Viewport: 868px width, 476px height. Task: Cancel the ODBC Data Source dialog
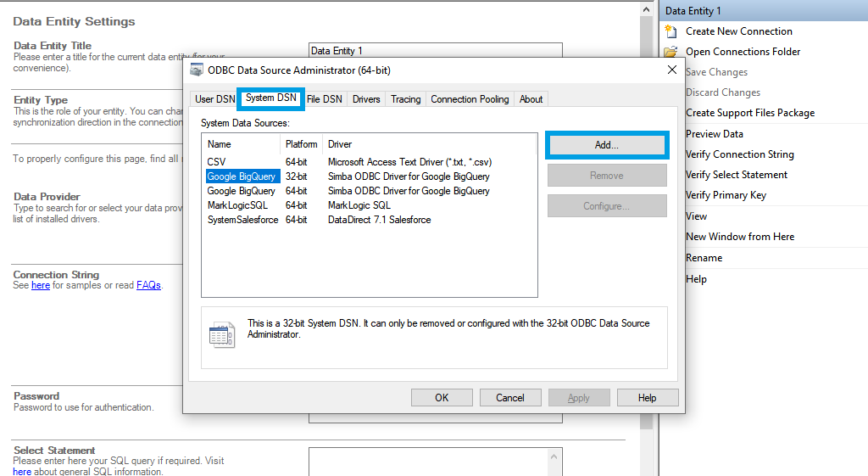pos(509,398)
